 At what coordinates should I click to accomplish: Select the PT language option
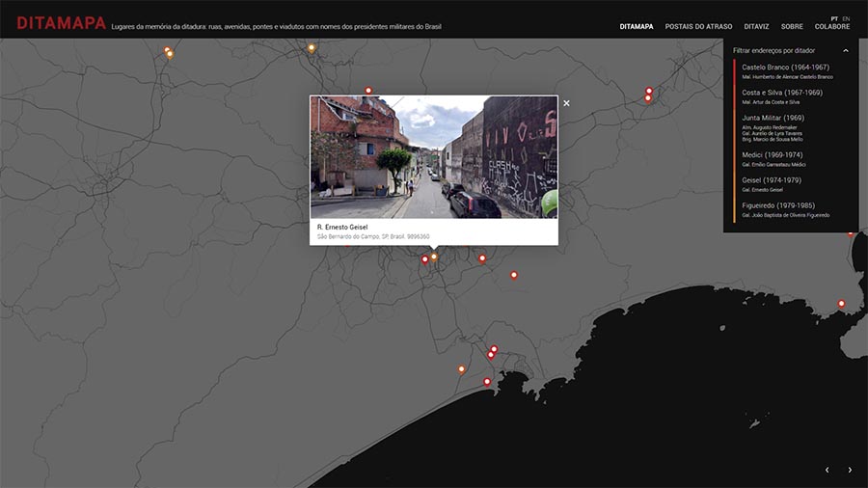(x=834, y=18)
